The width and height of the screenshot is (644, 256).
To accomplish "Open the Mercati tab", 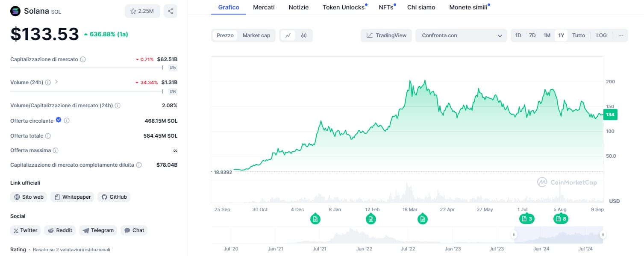I will click(264, 7).
